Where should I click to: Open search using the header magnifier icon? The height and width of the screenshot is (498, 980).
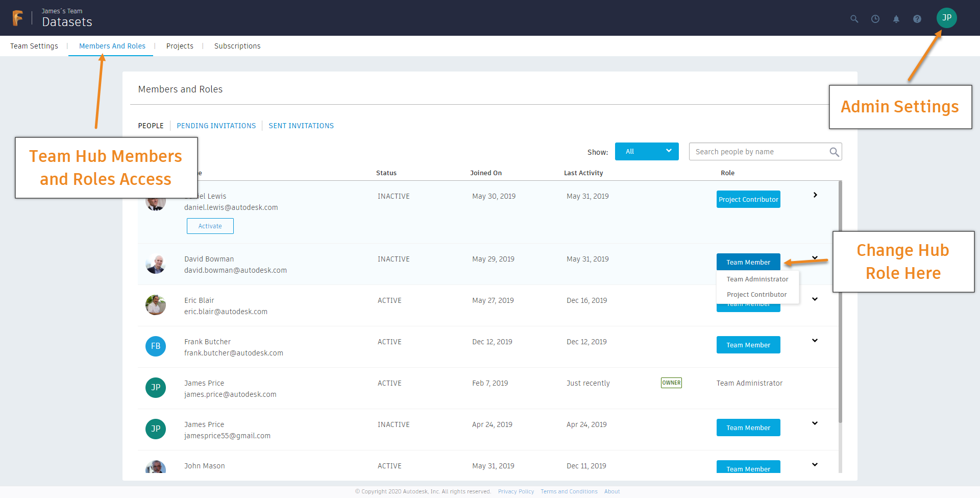[x=854, y=19]
